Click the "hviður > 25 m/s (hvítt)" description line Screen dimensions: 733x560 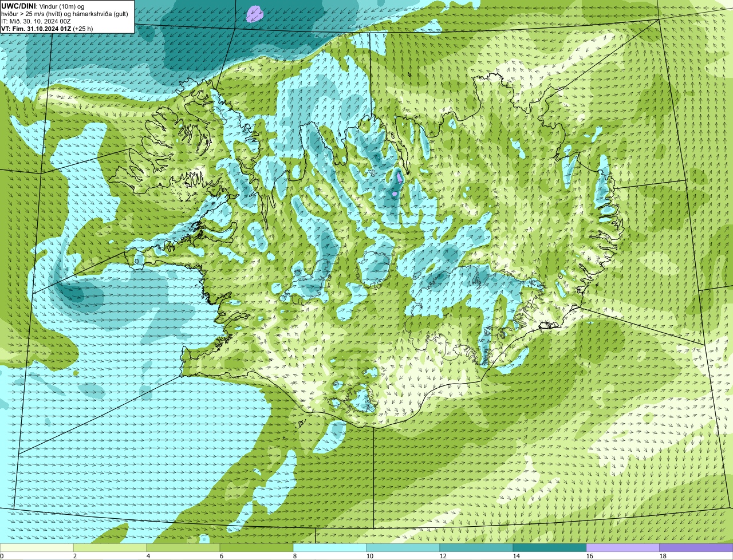click(65, 13)
